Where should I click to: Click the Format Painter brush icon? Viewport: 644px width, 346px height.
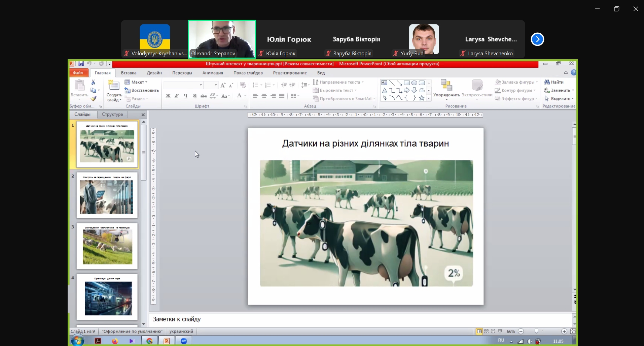(x=94, y=99)
